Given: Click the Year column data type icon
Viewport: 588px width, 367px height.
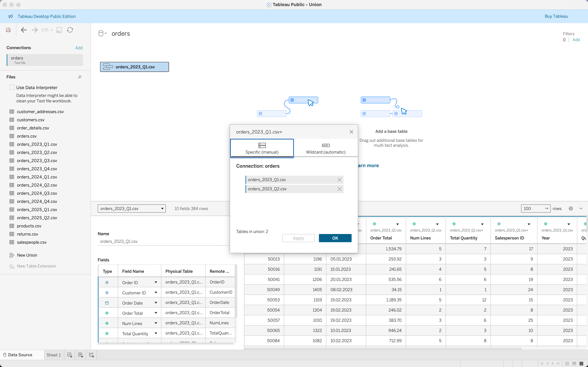Looking at the screenshot, I should (545, 224).
